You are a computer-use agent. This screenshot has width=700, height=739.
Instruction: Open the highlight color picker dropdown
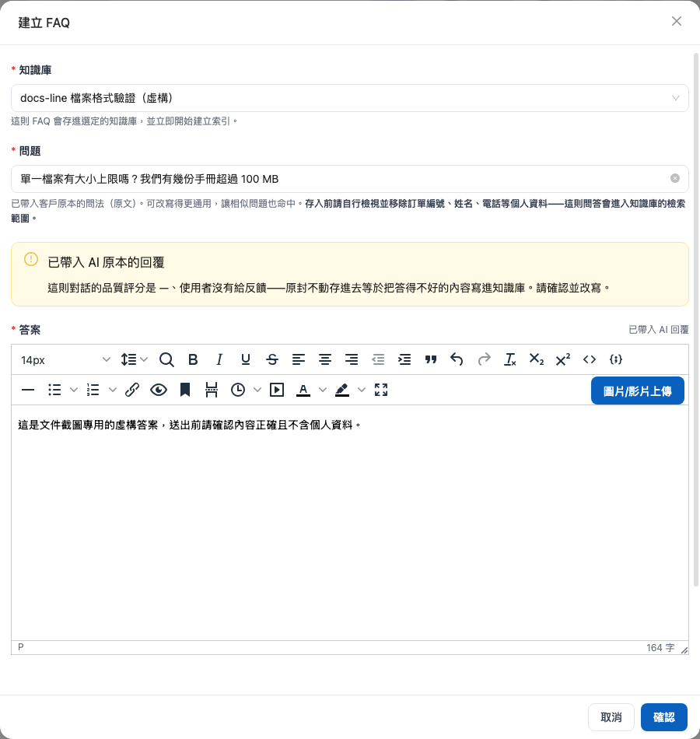coord(362,390)
